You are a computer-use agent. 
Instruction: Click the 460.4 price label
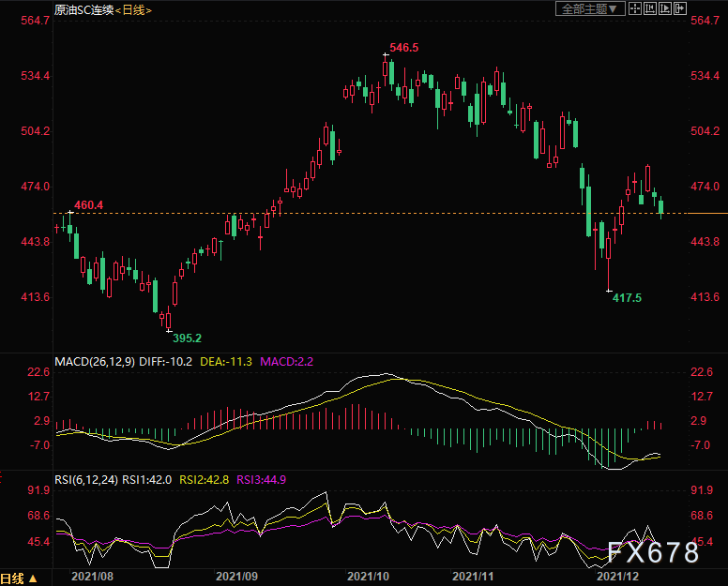pos(89,205)
